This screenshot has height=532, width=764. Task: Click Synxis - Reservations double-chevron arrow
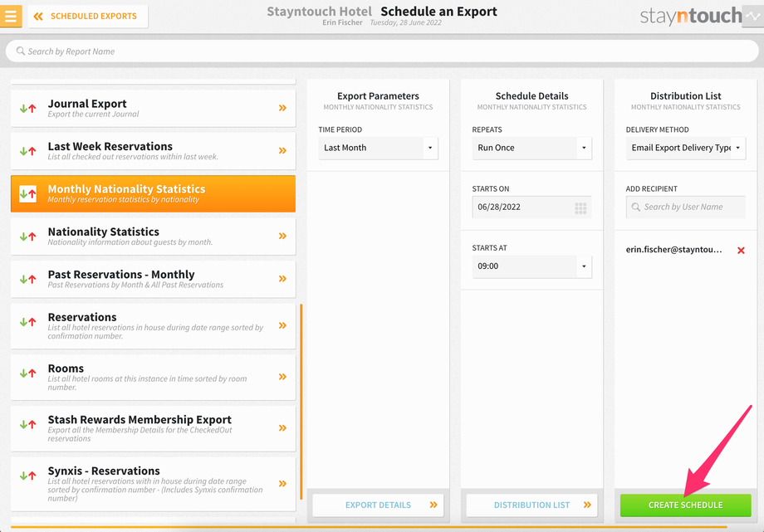pyautogui.click(x=282, y=483)
